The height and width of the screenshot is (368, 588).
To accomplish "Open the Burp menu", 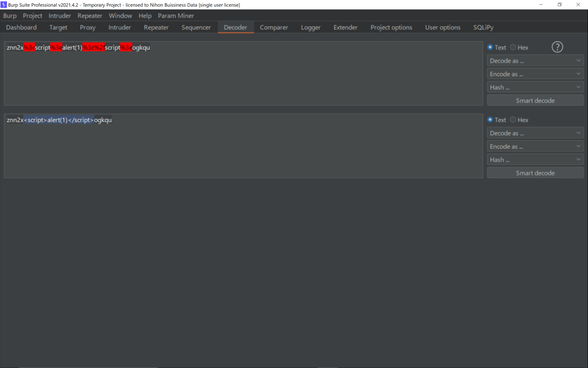I will [x=10, y=16].
